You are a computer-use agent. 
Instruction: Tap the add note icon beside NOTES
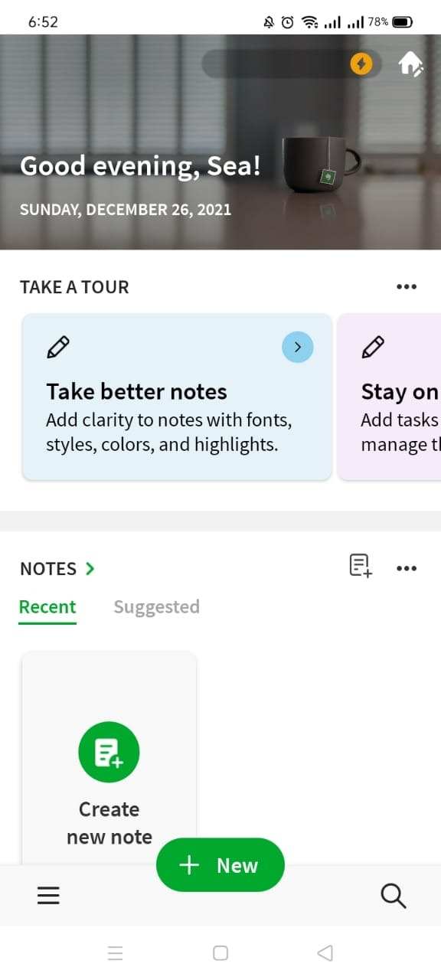[361, 567]
